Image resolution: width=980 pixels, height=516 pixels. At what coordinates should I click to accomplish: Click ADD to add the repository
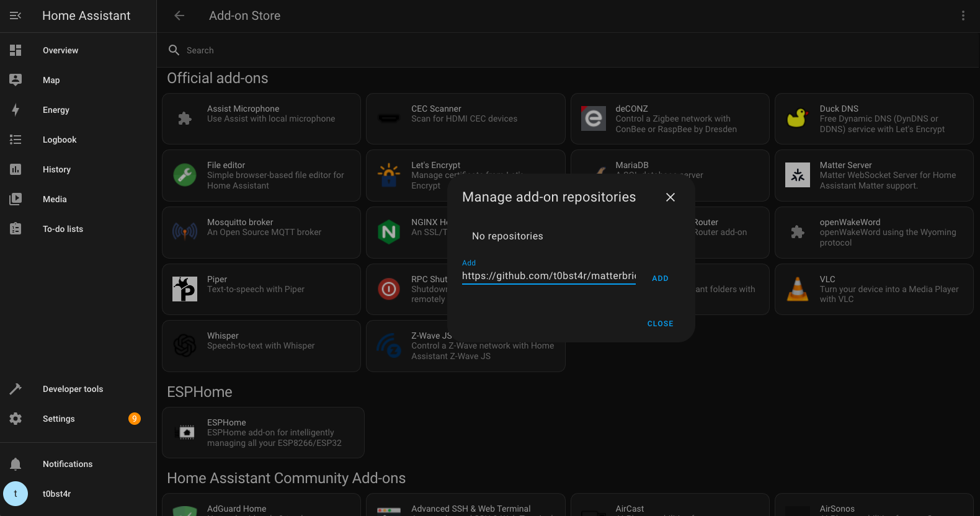point(660,278)
